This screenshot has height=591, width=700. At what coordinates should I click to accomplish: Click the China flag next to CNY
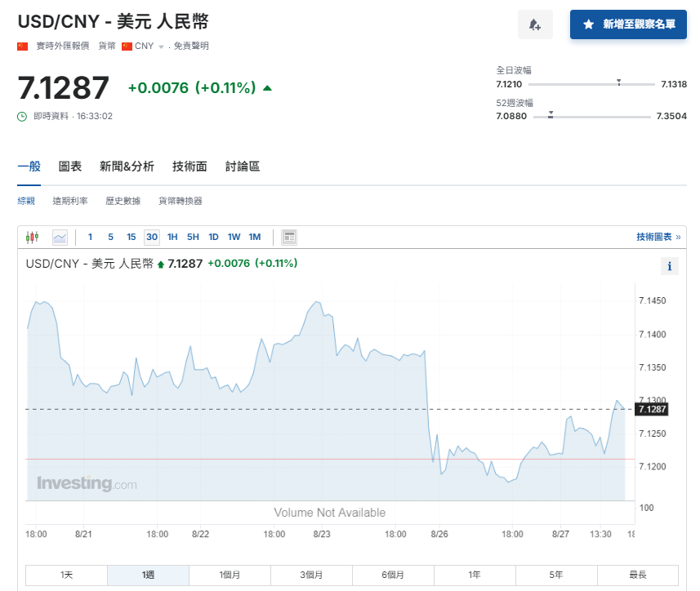[127, 47]
